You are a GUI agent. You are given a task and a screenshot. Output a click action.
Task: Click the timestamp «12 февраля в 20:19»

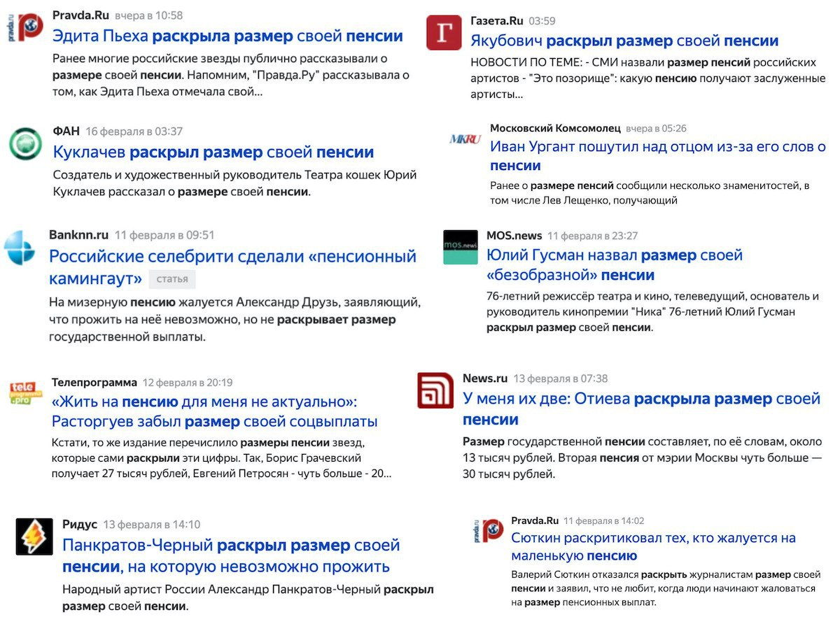[x=188, y=383]
